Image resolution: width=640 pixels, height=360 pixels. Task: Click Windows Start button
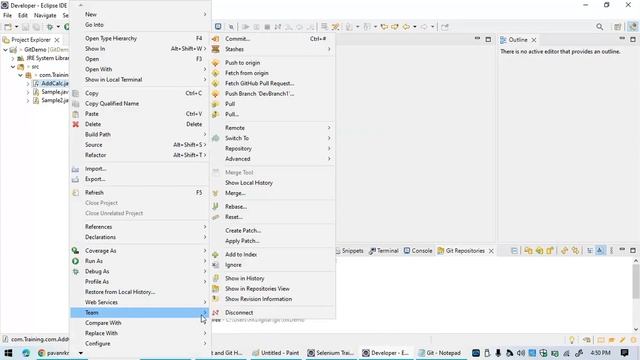coord(8,353)
